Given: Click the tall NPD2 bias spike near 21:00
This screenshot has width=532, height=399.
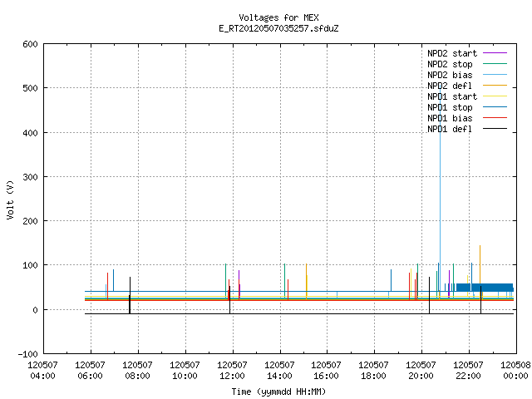Looking at the screenshot, I should (440, 190).
